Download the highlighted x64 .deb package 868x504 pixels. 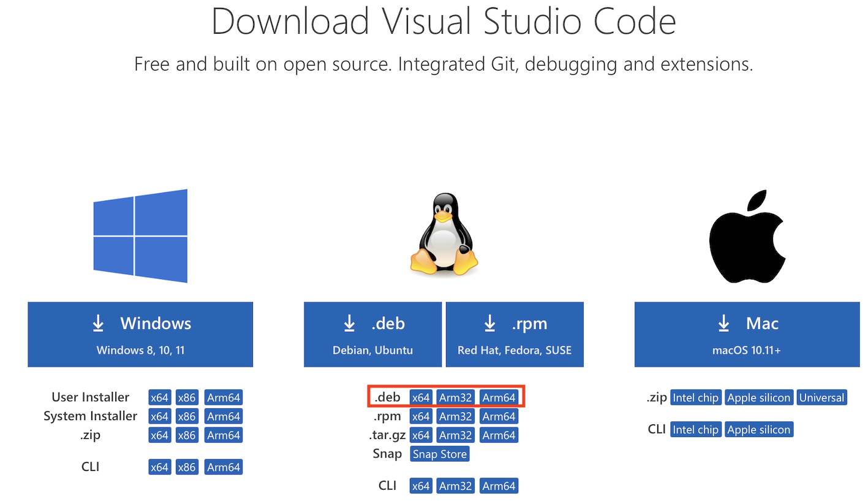click(421, 397)
